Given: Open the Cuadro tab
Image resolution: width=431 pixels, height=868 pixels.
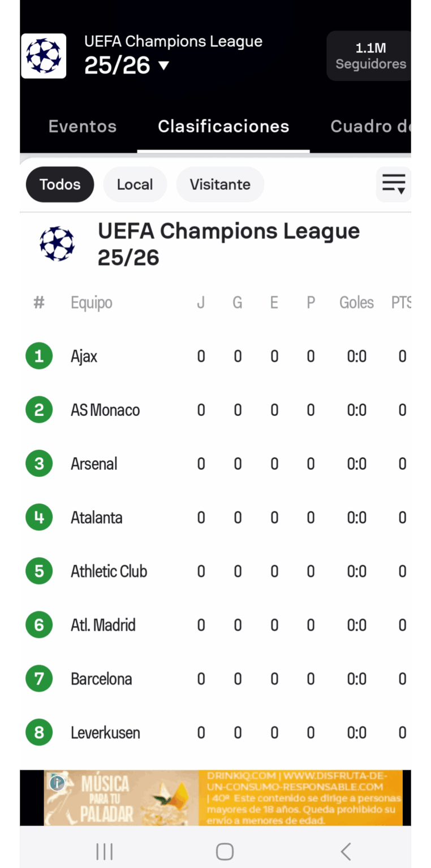Looking at the screenshot, I should pyautogui.click(x=370, y=127).
